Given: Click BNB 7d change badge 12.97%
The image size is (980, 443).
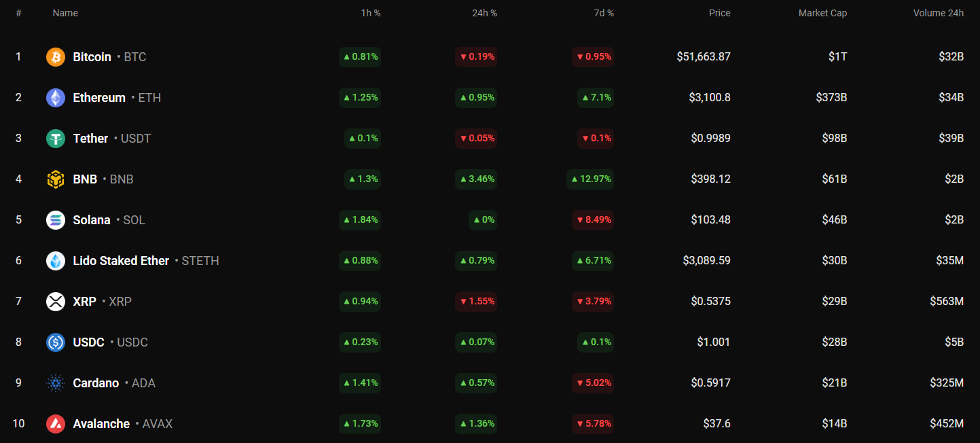Looking at the screenshot, I should pyautogui.click(x=589, y=179).
